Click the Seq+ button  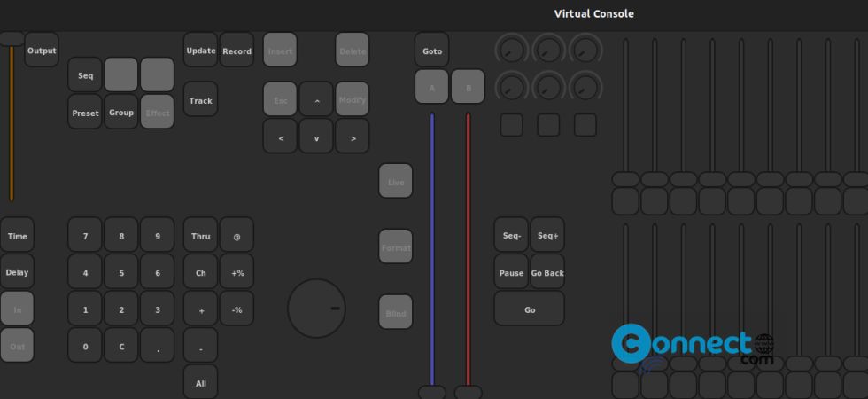(x=547, y=235)
